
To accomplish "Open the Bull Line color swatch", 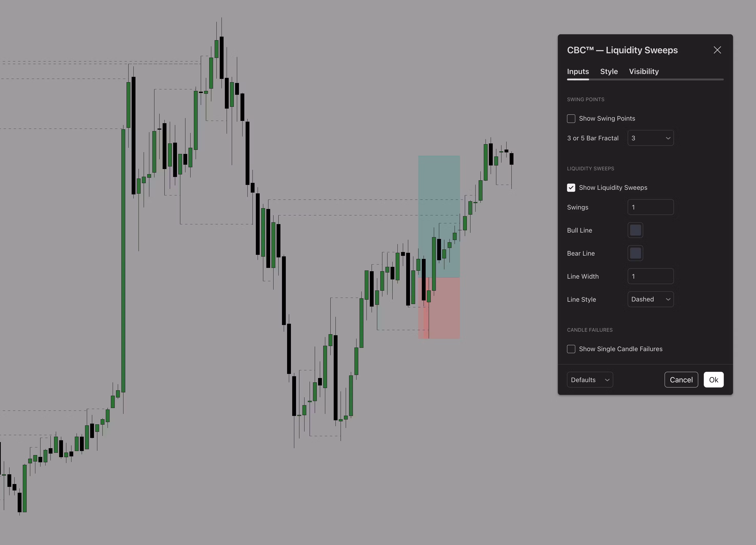I will 635,230.
